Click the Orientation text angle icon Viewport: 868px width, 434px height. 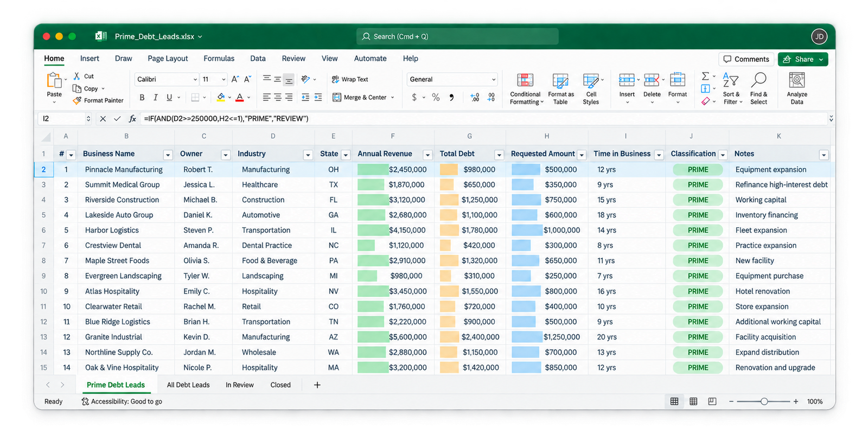click(306, 79)
